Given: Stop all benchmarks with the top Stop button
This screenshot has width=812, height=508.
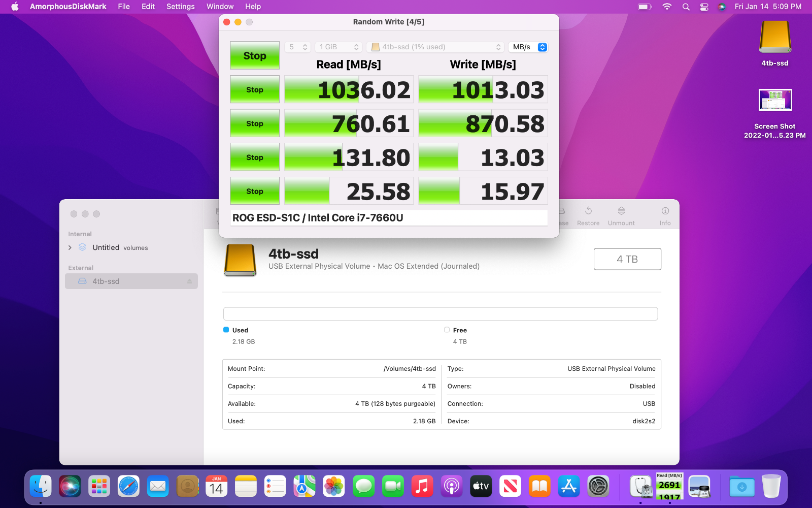Looking at the screenshot, I should click(x=255, y=55).
